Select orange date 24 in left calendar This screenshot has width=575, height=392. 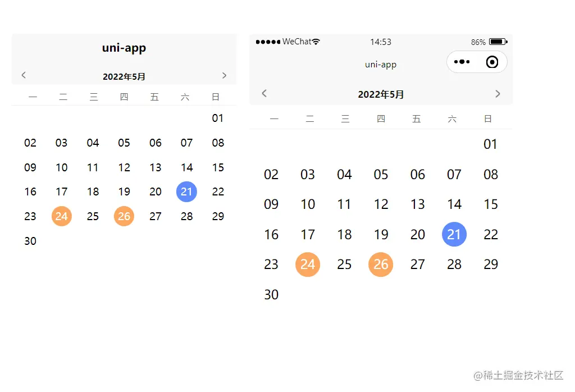pos(62,216)
